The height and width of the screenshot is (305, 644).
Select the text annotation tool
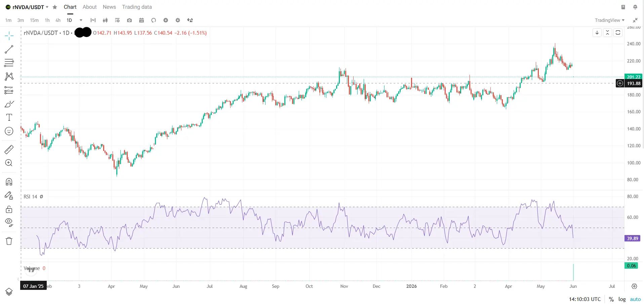point(9,117)
